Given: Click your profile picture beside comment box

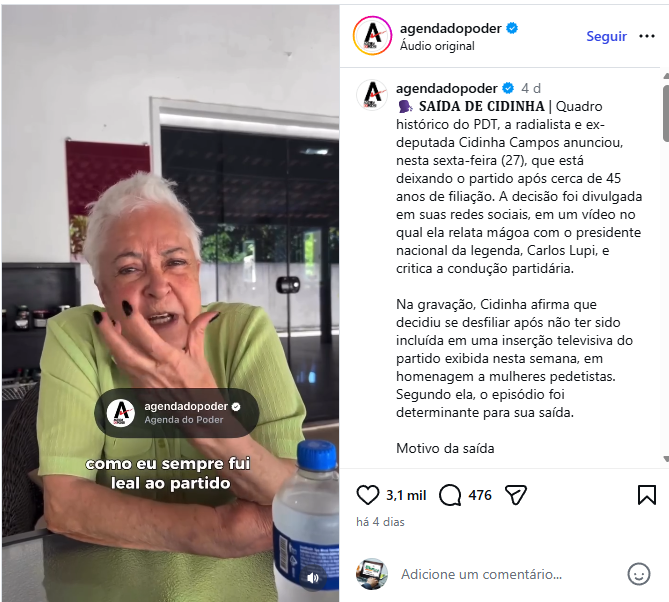Looking at the screenshot, I should 372,574.
